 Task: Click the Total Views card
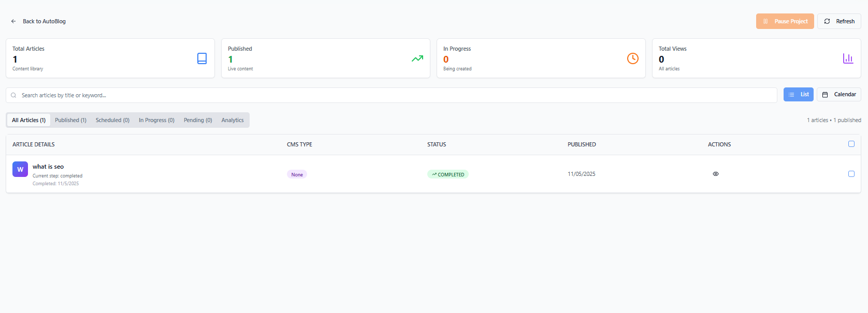point(756,58)
